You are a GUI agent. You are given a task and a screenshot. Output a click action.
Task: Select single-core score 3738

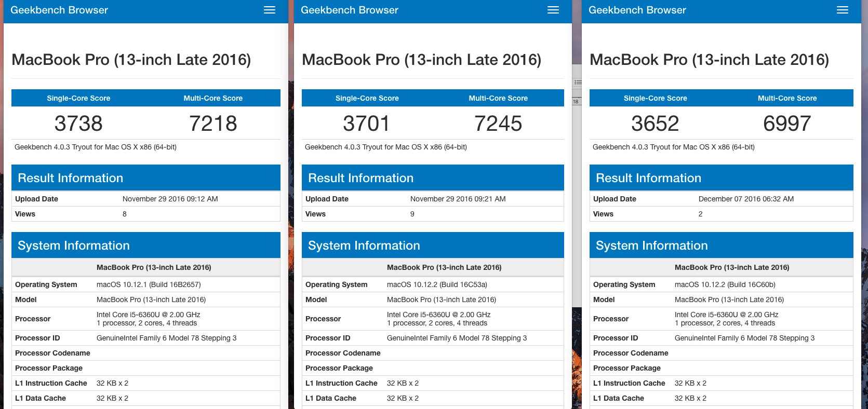(x=78, y=124)
